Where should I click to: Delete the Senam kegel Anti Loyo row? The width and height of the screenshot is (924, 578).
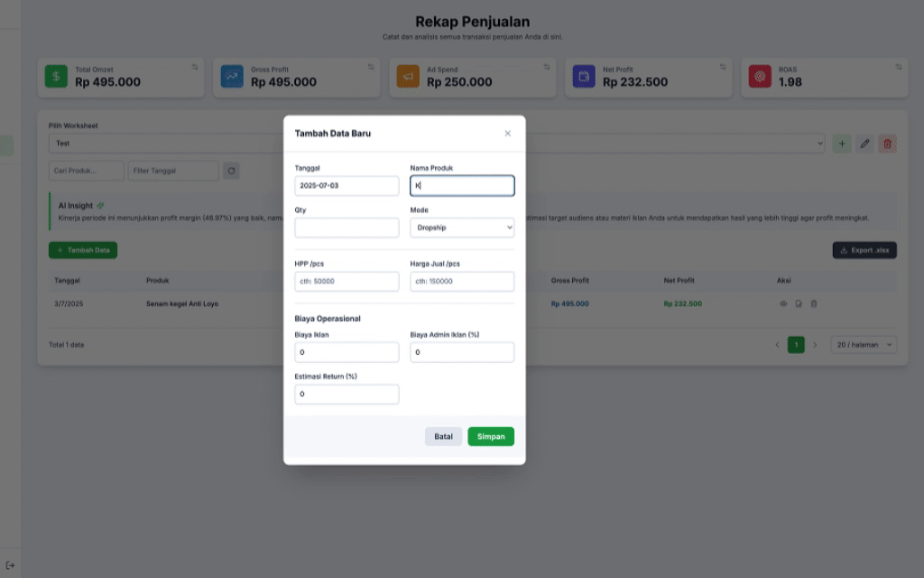pos(813,303)
